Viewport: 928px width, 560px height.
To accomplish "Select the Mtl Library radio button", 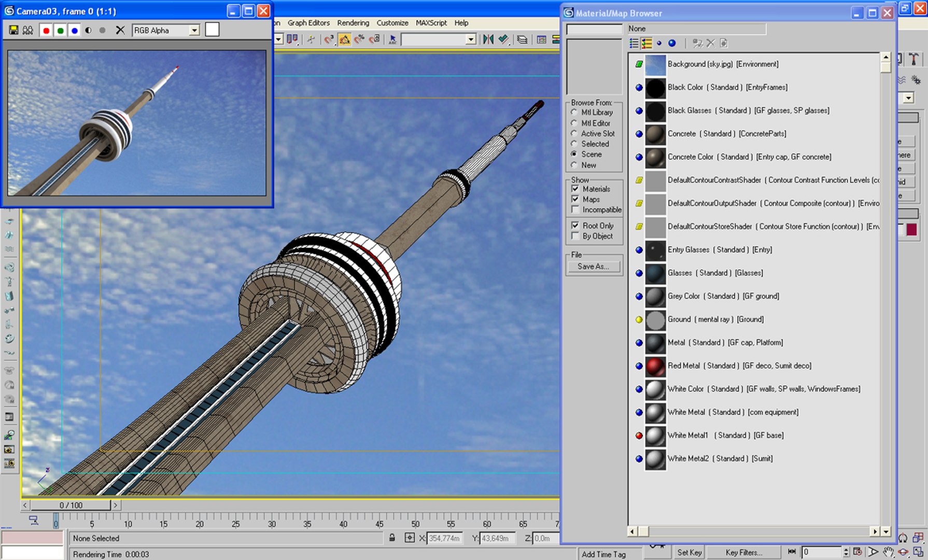I will click(x=574, y=112).
